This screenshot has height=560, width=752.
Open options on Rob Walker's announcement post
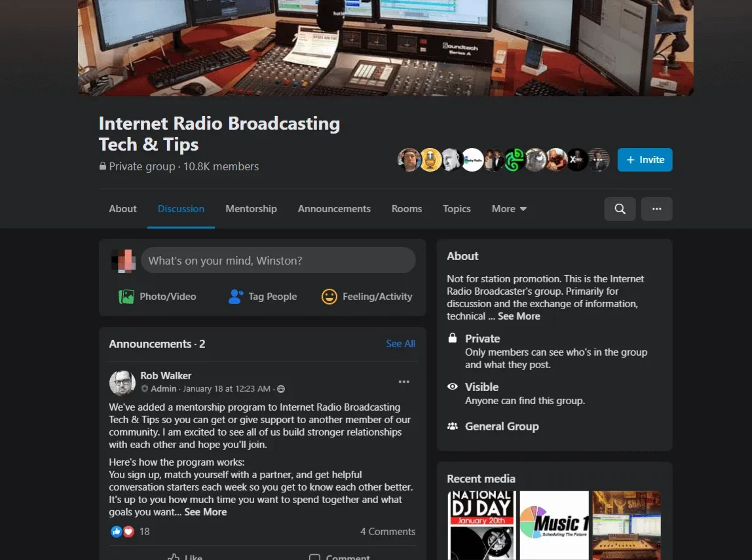(x=404, y=381)
